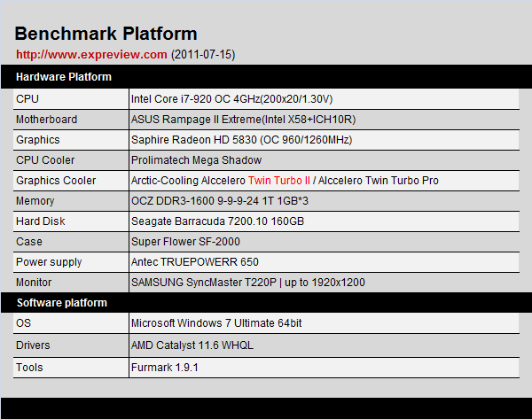The width and height of the screenshot is (532, 419).
Task: Click the Intel Core i7-920 CPU value
Action: (231, 99)
